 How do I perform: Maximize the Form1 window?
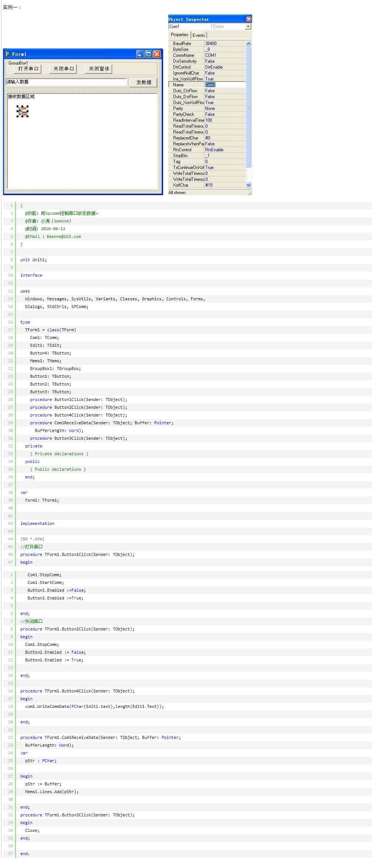point(148,54)
